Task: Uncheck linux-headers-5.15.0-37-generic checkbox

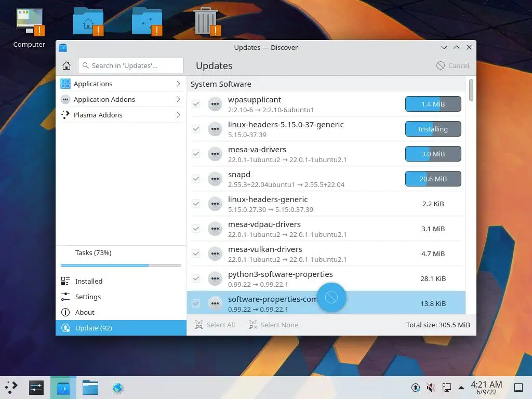Action: point(196,129)
